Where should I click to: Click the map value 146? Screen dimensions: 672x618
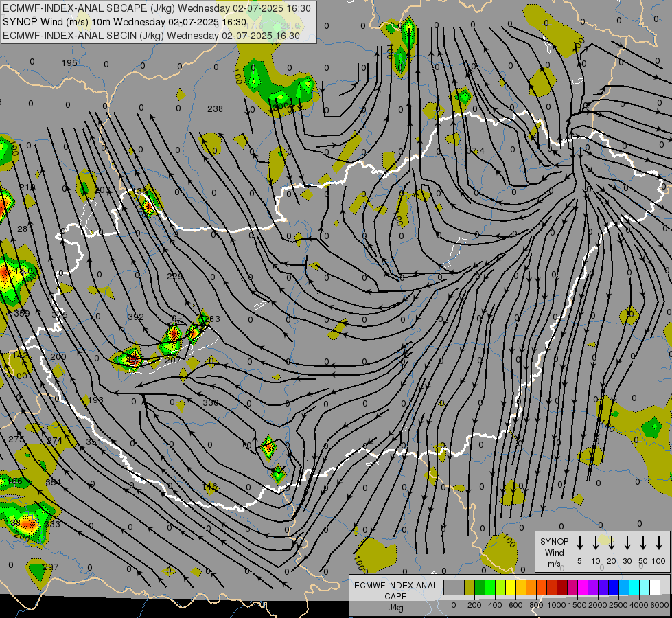pyautogui.click(x=209, y=486)
